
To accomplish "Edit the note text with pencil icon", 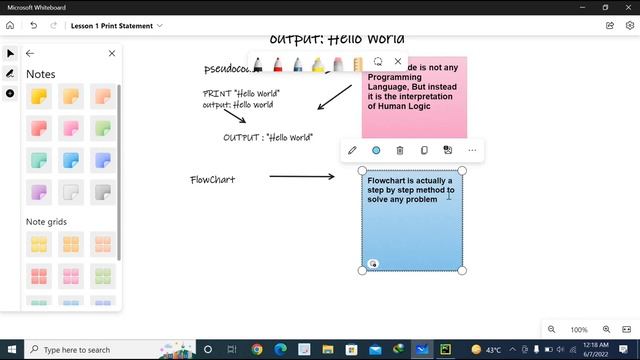I will coord(352,150).
